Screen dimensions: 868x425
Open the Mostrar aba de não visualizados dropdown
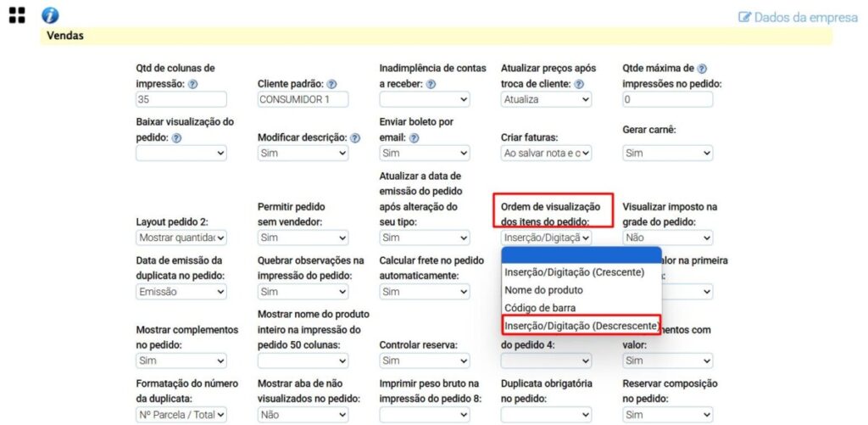[303, 414]
